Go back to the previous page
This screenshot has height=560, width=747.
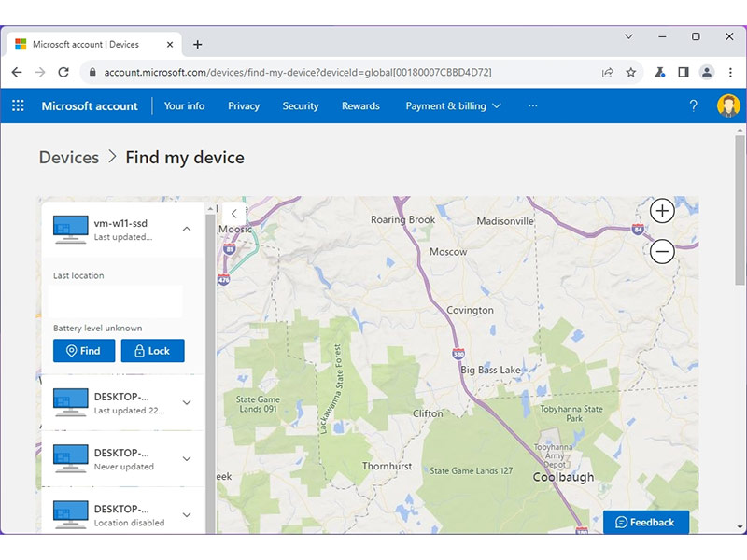[x=17, y=73]
